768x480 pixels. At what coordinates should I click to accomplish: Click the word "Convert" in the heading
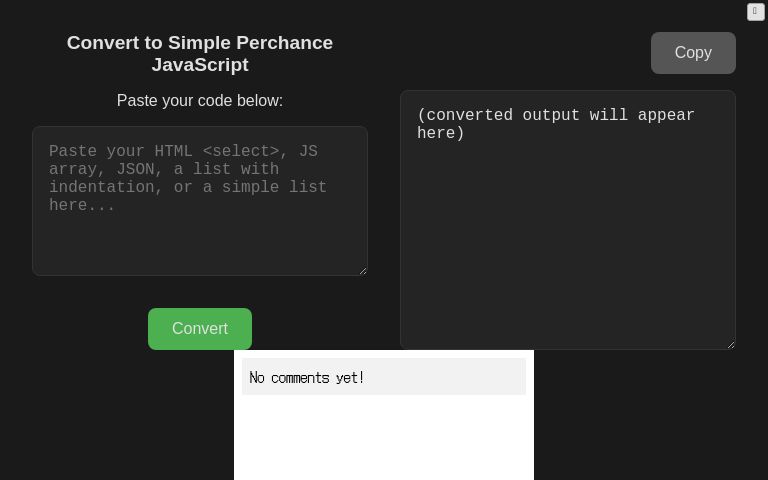pyautogui.click(x=105, y=43)
